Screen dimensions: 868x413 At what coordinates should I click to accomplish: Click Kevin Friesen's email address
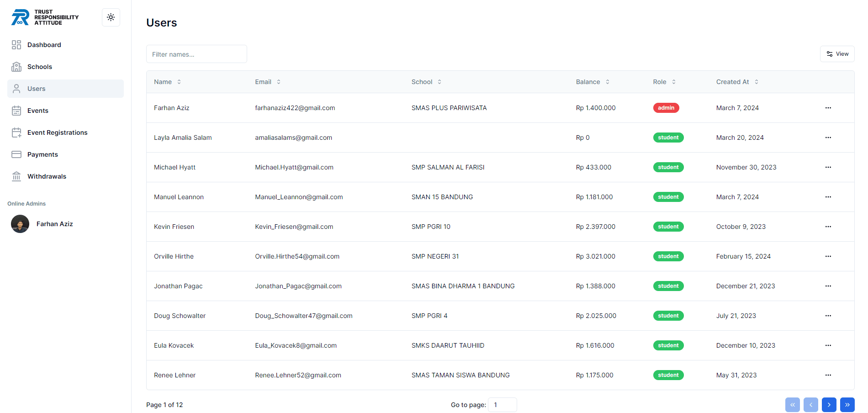click(294, 227)
